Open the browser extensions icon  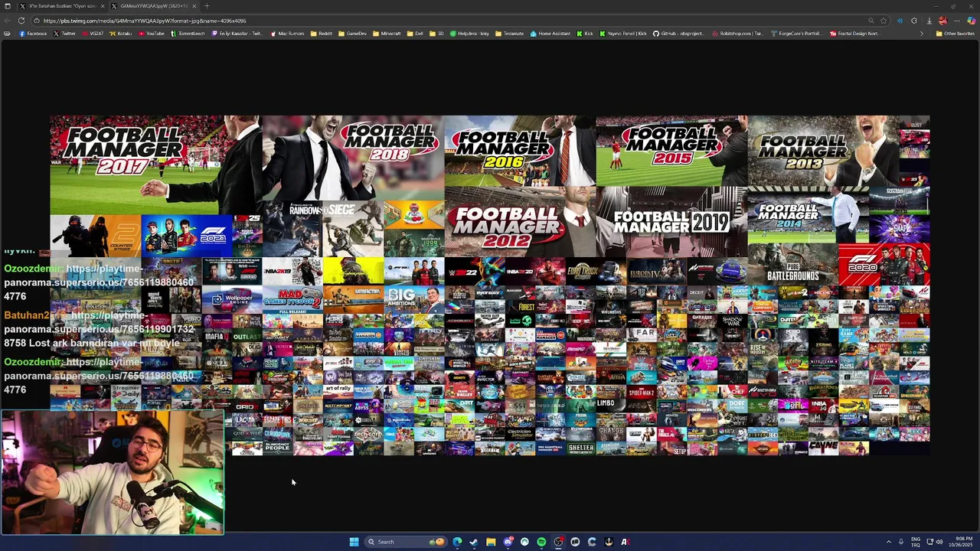click(914, 21)
